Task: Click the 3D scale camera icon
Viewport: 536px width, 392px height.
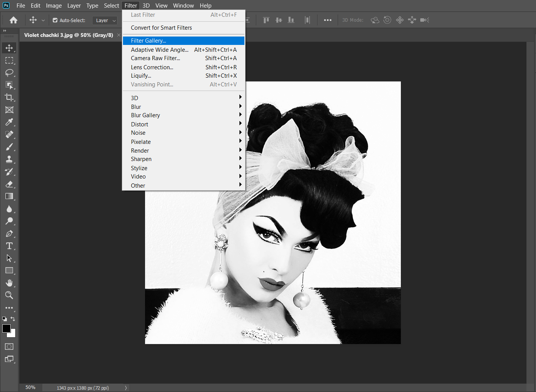Action: pyautogui.click(x=424, y=20)
